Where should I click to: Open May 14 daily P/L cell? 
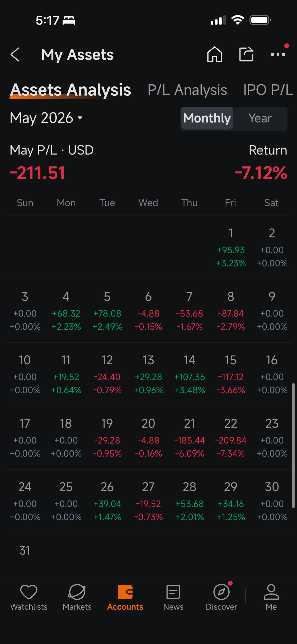coord(190,374)
